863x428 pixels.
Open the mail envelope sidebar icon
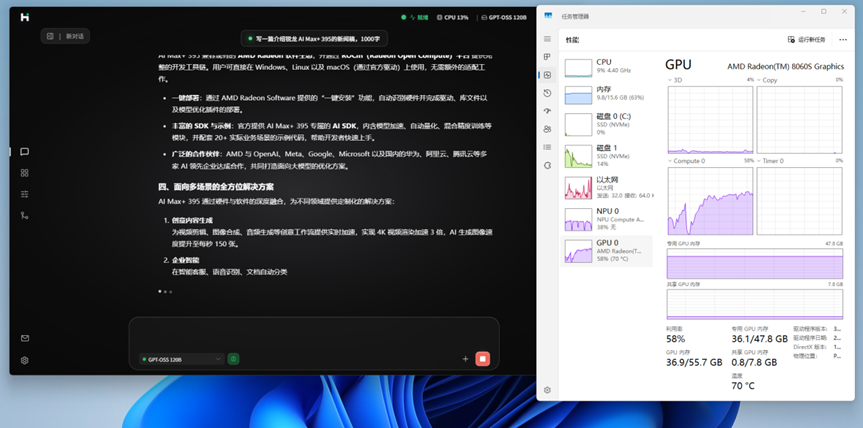click(x=24, y=338)
